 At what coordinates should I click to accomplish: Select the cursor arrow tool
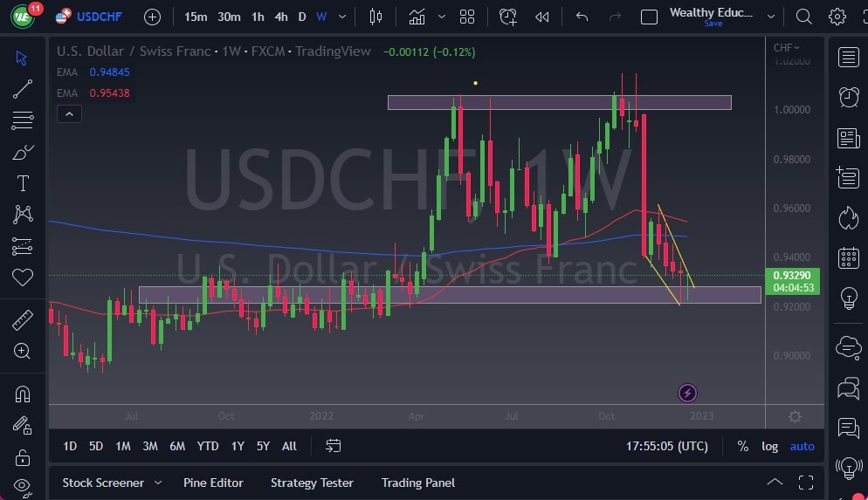coord(22,58)
